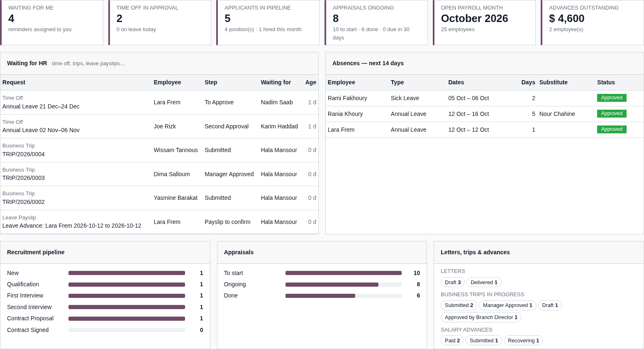Open the Open Payroll Month card
Screen dimensions: 644x349
tap(484, 22)
